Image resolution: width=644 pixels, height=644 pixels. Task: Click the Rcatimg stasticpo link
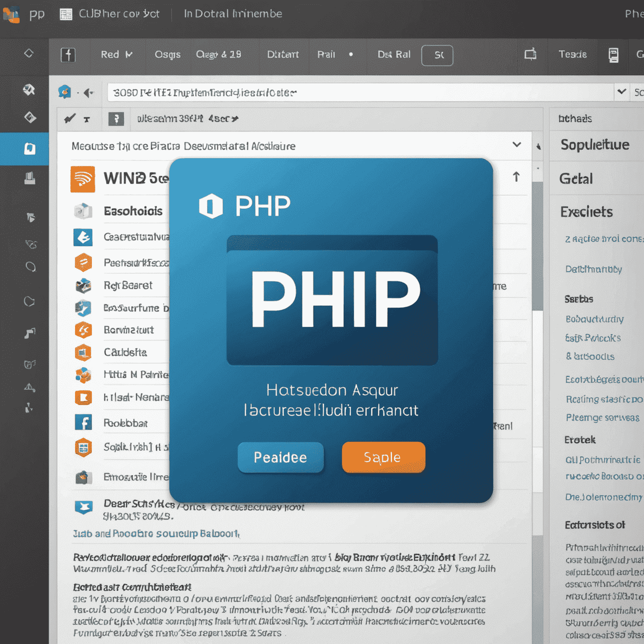click(x=604, y=399)
